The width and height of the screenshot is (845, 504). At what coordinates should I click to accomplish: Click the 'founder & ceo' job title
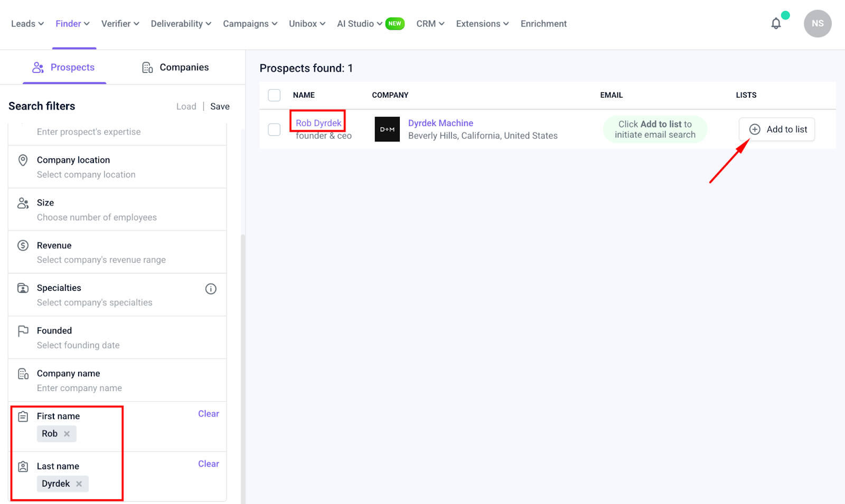pos(324,136)
